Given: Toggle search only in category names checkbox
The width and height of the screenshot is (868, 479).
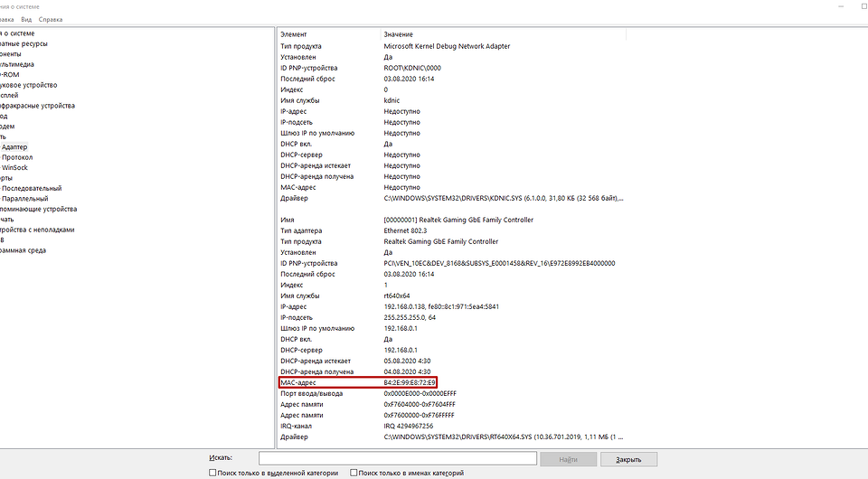Looking at the screenshot, I should coord(354,473).
